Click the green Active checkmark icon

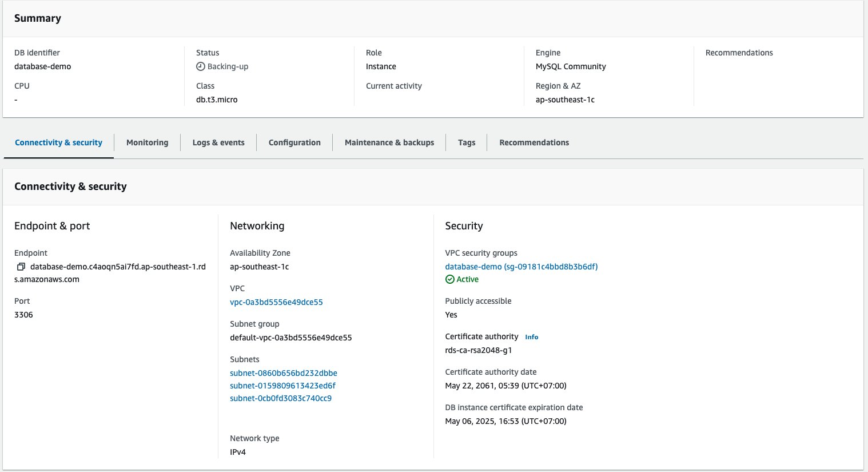coord(450,279)
